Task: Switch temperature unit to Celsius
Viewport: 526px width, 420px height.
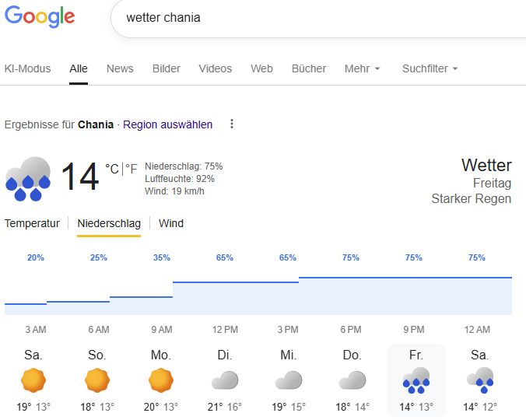Action: (112, 169)
